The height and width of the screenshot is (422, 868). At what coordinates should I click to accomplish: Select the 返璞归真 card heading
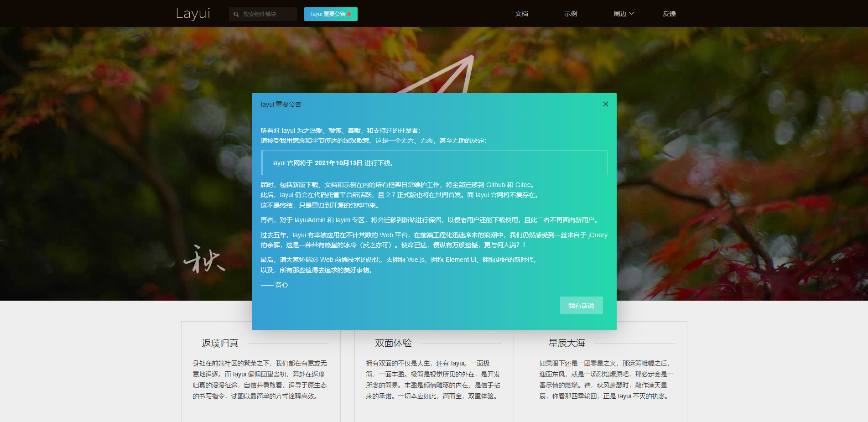pos(220,343)
